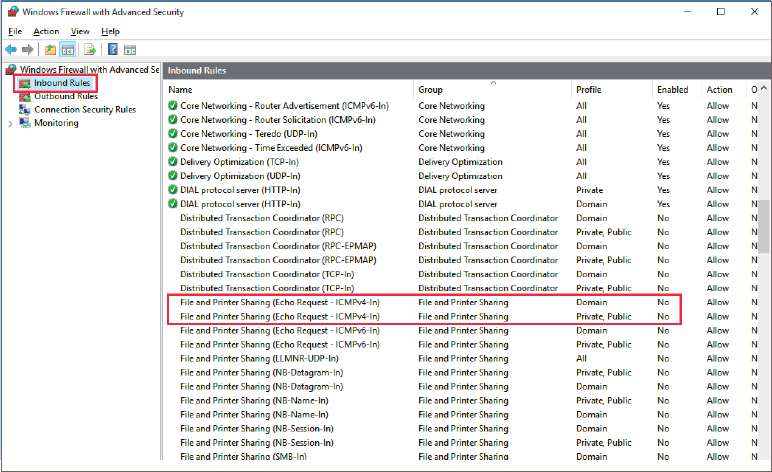The image size is (772, 472).
Task: Click green check beside Router Solicitation rule
Action: click(172, 120)
